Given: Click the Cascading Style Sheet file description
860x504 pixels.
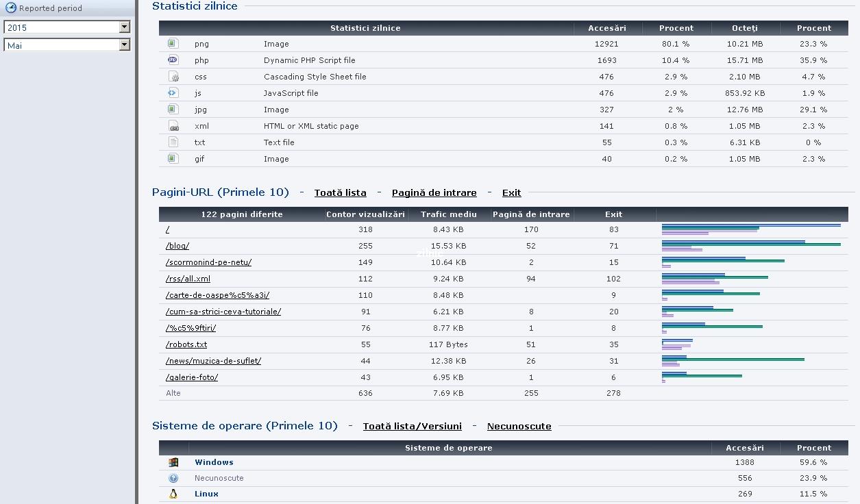Looking at the screenshot, I should tap(315, 77).
